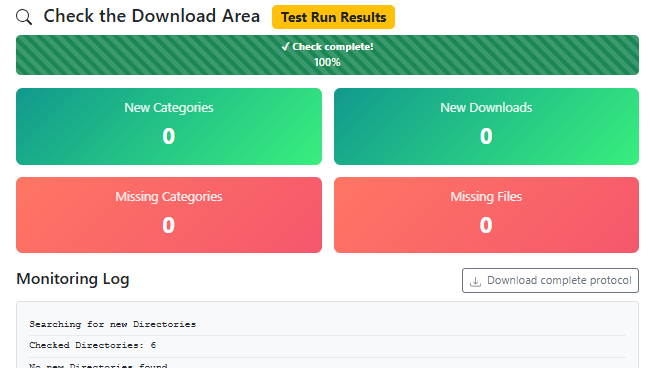Select log line Searching for new Directories
Screen dimensions: 650x368
112,324
